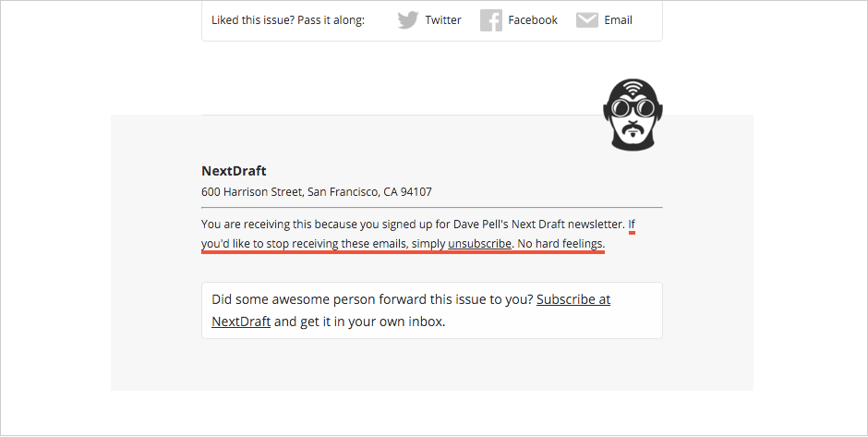Click the horizontal divider below the address

tap(432, 208)
